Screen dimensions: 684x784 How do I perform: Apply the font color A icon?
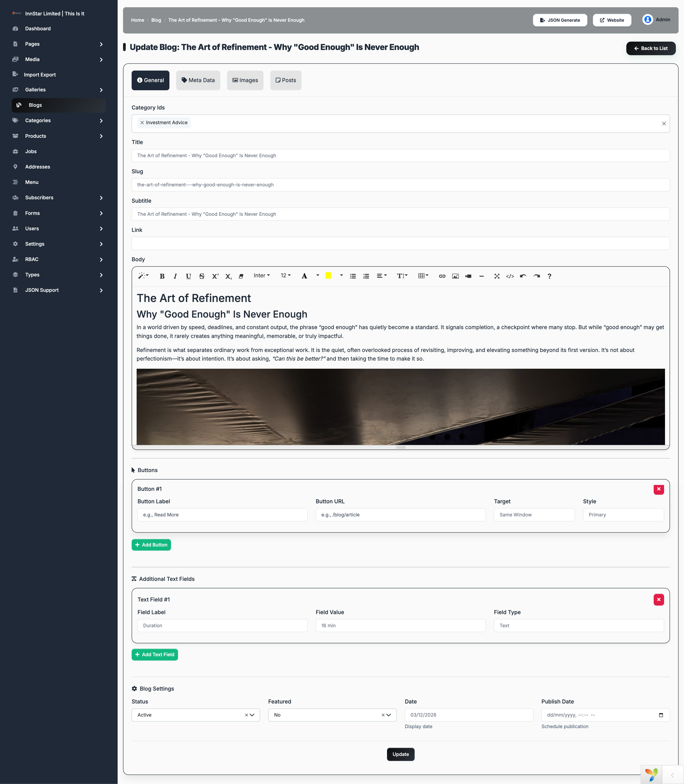tap(304, 276)
